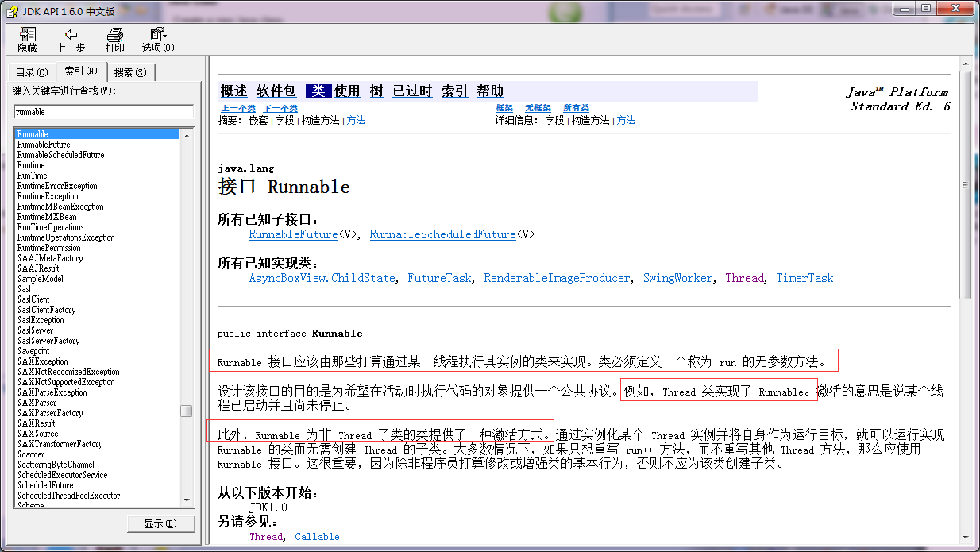Open the 帮助 (Help) navigation link

click(490, 91)
